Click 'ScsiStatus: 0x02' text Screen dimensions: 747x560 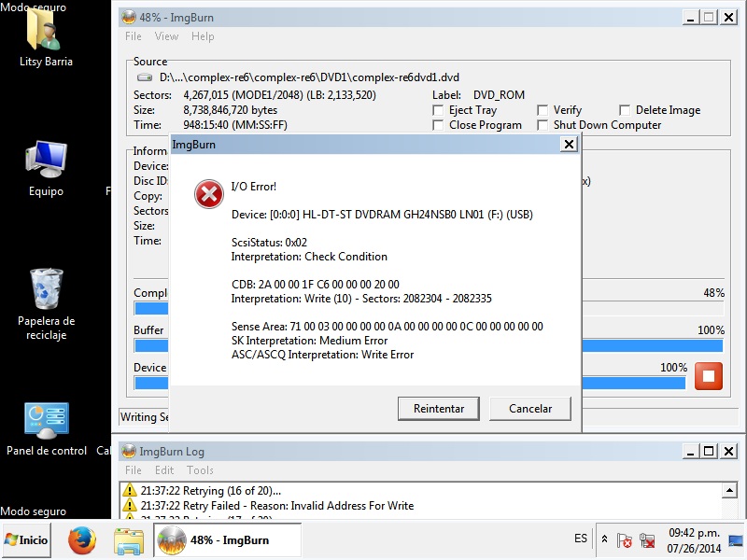[x=269, y=243]
